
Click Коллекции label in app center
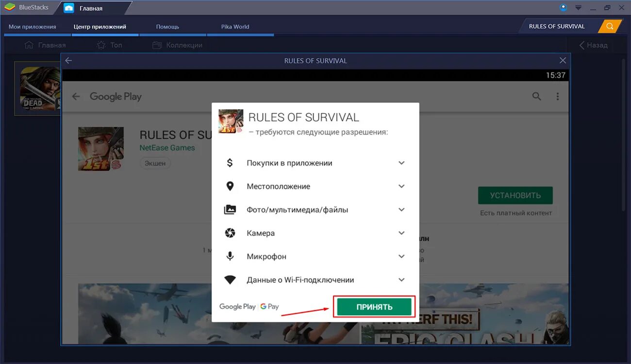pos(184,45)
